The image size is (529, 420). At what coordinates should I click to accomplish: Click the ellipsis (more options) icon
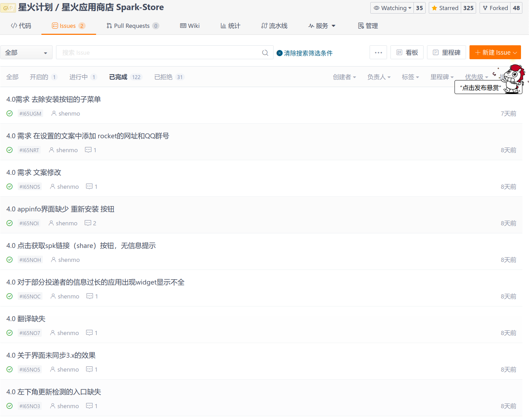click(x=378, y=52)
